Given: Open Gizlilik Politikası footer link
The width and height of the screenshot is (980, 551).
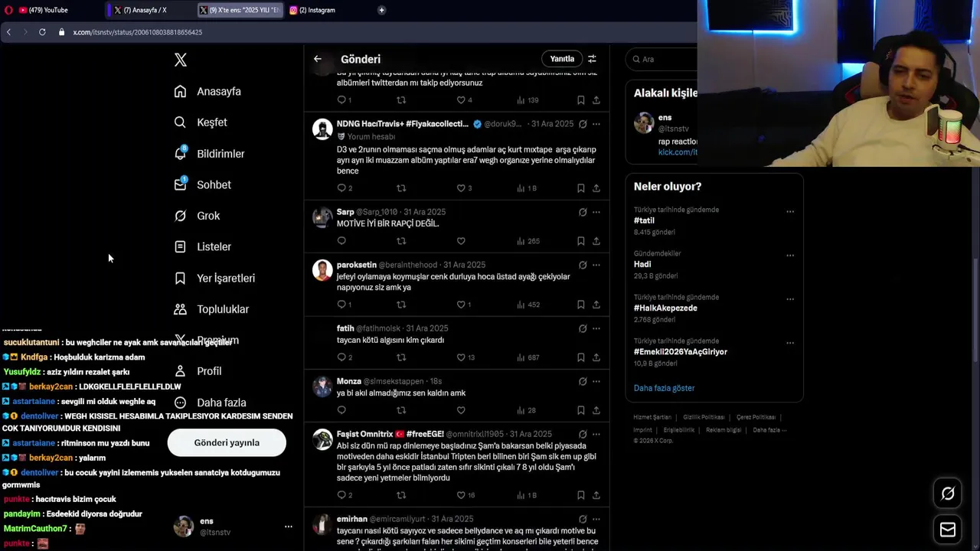Looking at the screenshot, I should click(x=704, y=417).
